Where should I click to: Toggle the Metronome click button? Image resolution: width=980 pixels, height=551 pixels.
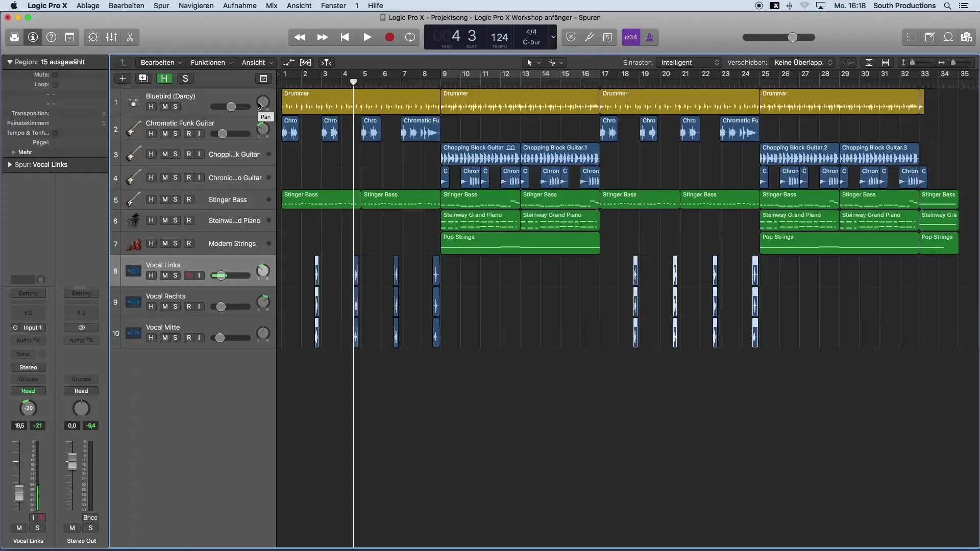click(650, 37)
